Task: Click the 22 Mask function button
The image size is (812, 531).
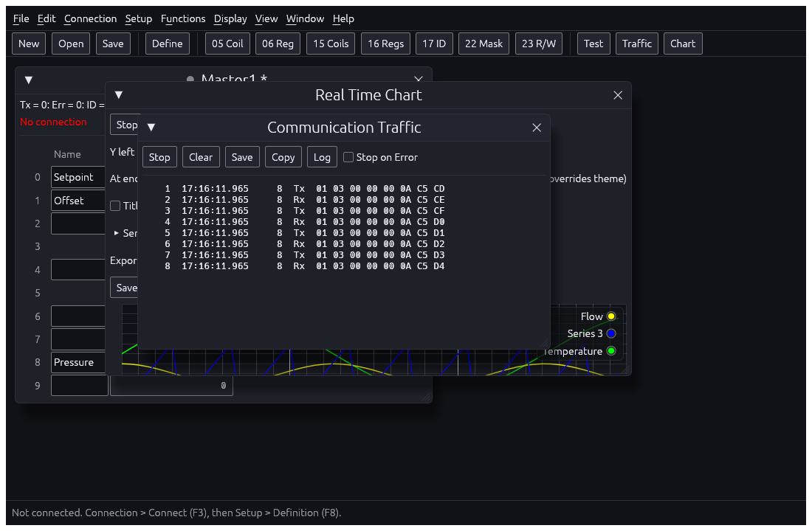Action: (484, 44)
